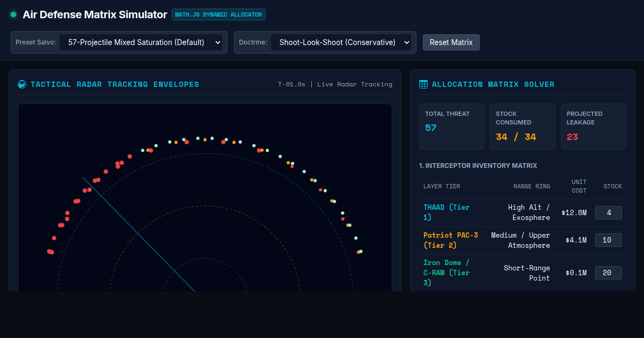644x338 pixels.
Task: Click the Range Ring column header
Action: 532,186
